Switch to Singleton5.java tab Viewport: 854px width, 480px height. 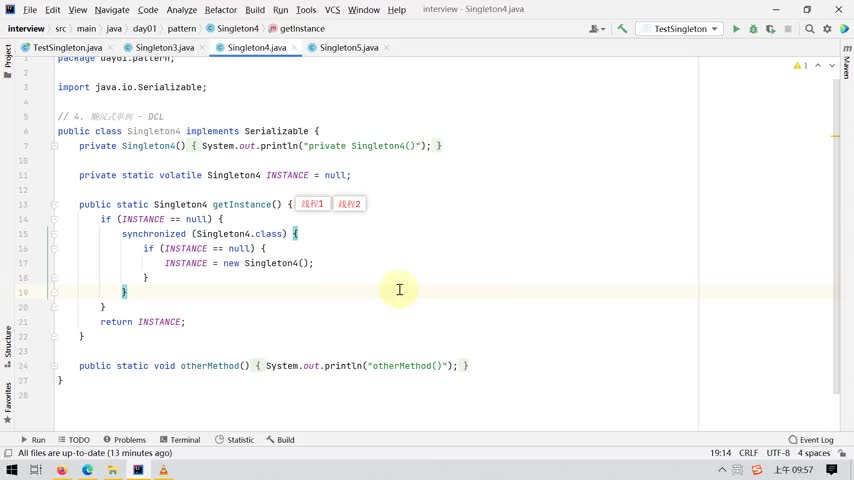[349, 48]
